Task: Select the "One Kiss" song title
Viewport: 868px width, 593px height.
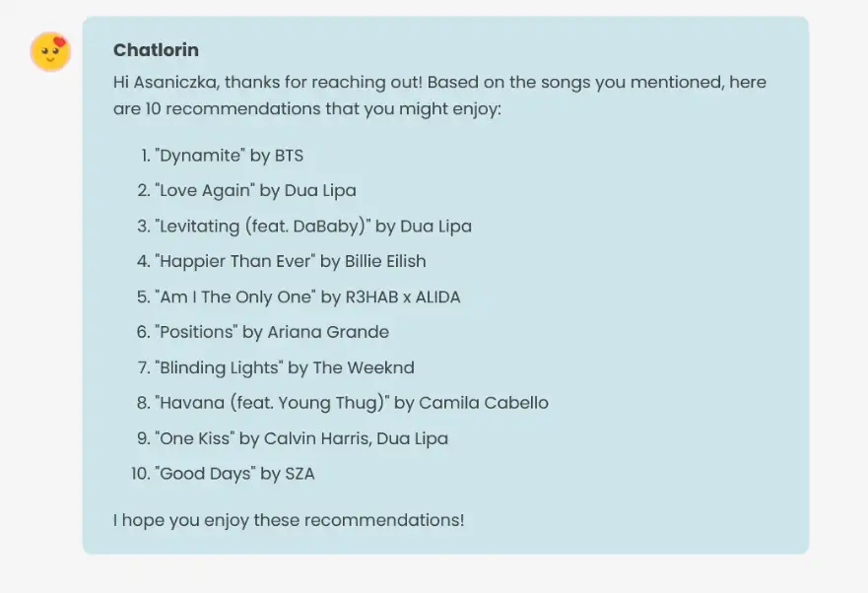Action: [193, 438]
